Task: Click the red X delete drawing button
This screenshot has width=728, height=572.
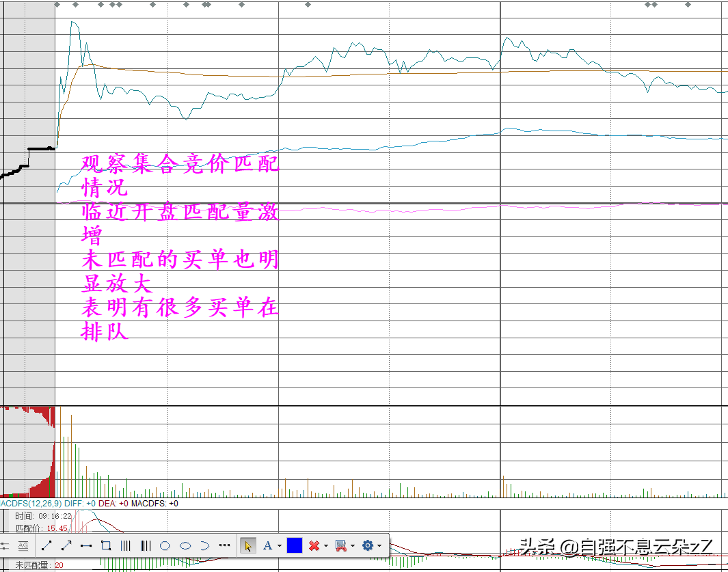Action: (x=314, y=545)
